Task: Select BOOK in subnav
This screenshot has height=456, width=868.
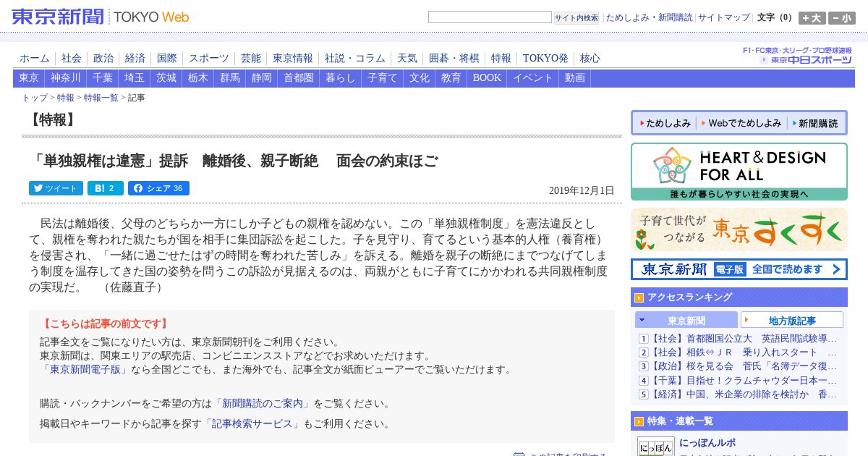Action: click(487, 78)
